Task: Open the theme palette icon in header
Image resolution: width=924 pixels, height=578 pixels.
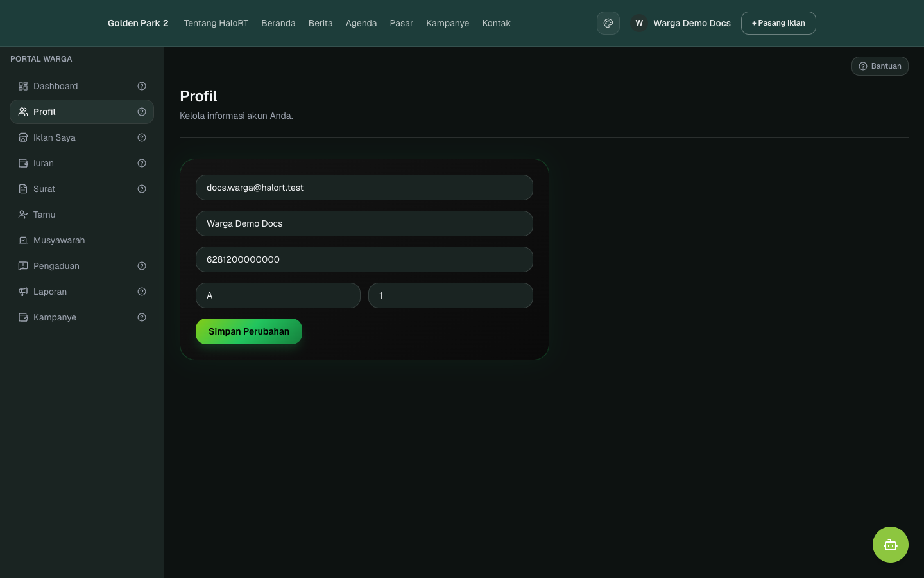Action: [x=608, y=23]
